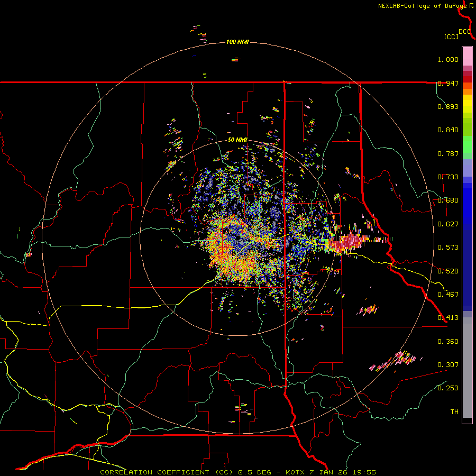
Task: Click the CORRELATION COEFFICIENT caption text
Action: 167,472
